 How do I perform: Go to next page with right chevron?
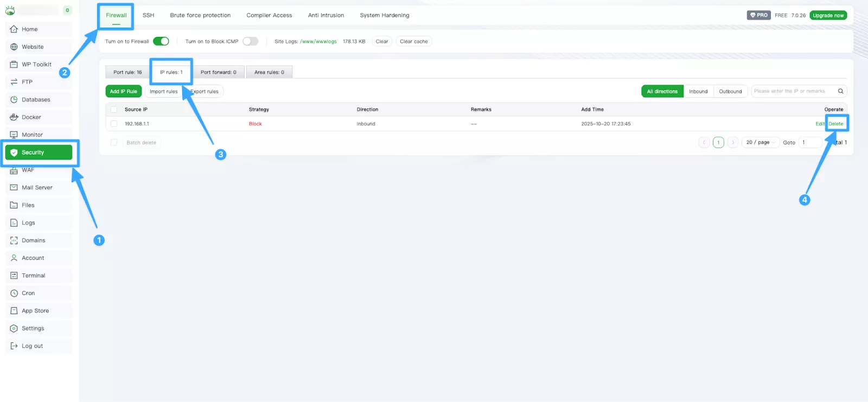coord(733,143)
